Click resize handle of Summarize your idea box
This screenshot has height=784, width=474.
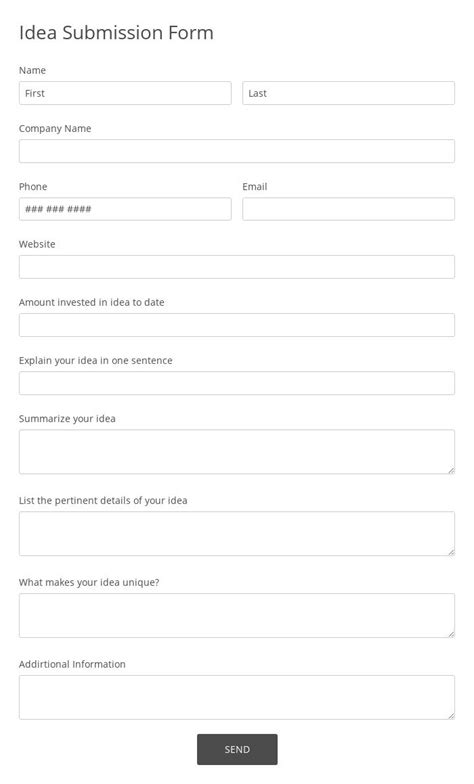451,470
